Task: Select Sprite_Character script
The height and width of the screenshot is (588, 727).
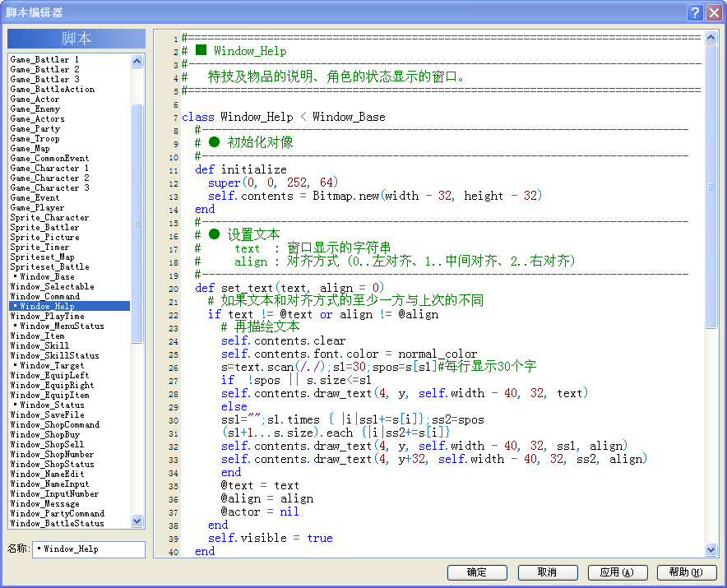Action: click(70, 217)
